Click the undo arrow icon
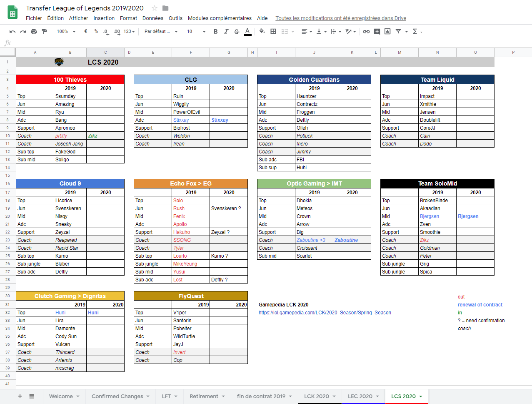This screenshot has width=532, height=404. [x=12, y=32]
